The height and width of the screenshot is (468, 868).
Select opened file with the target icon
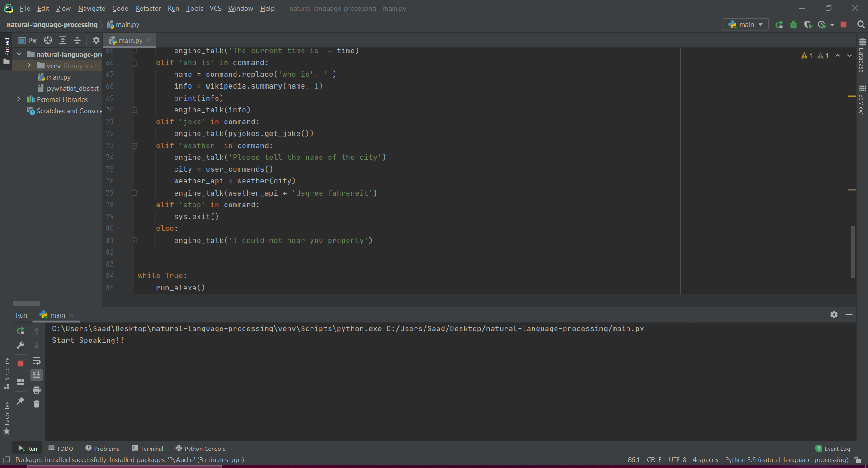[x=48, y=40]
